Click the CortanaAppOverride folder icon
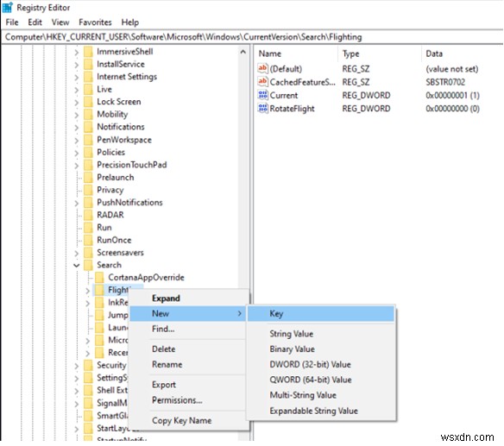The height and width of the screenshot is (446, 504). [x=99, y=278]
